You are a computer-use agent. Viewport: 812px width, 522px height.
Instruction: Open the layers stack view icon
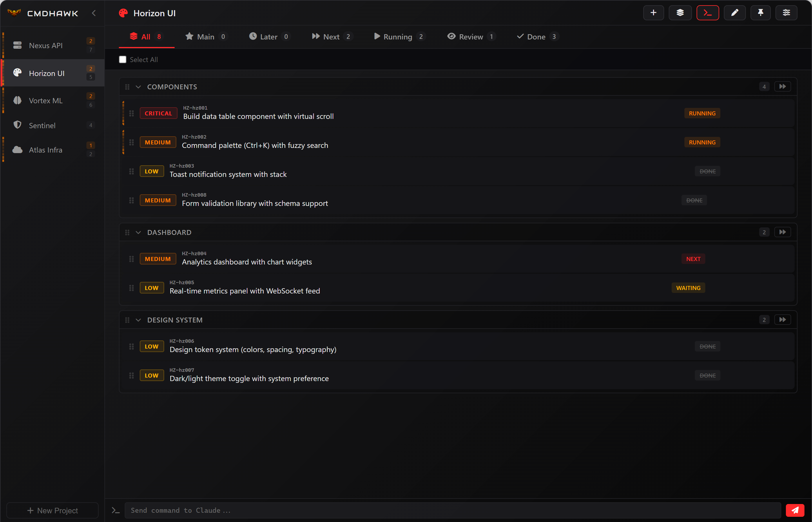[x=680, y=12]
